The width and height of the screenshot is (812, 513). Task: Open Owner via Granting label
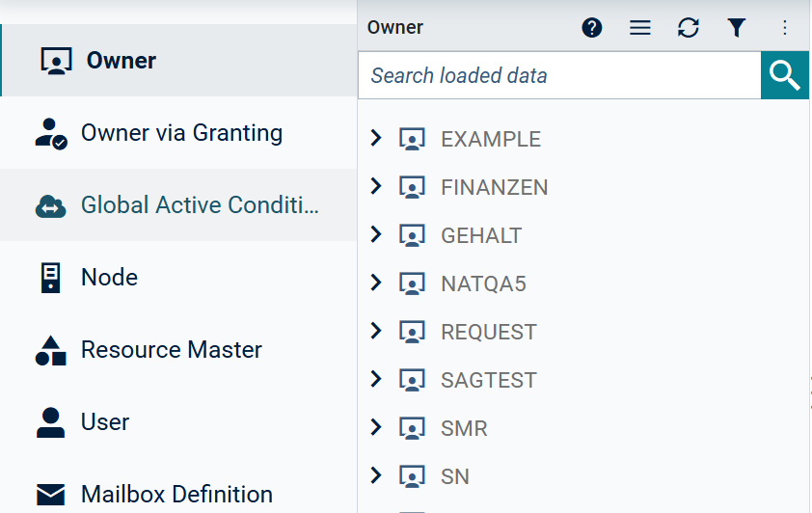click(181, 133)
